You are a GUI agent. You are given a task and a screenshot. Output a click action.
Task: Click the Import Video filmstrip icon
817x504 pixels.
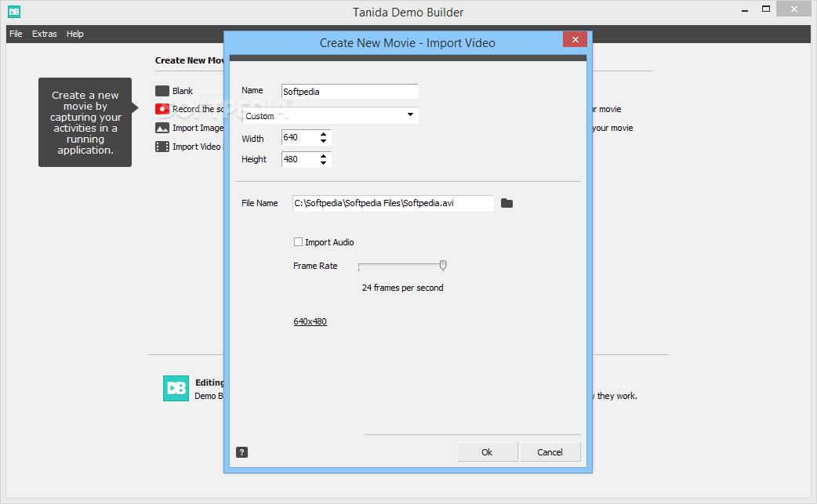(162, 147)
